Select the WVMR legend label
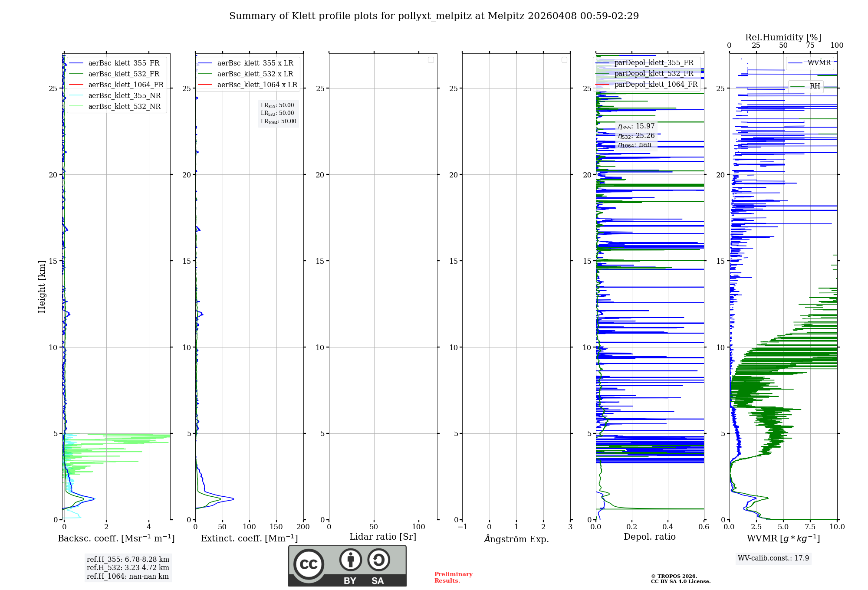 coord(819,62)
